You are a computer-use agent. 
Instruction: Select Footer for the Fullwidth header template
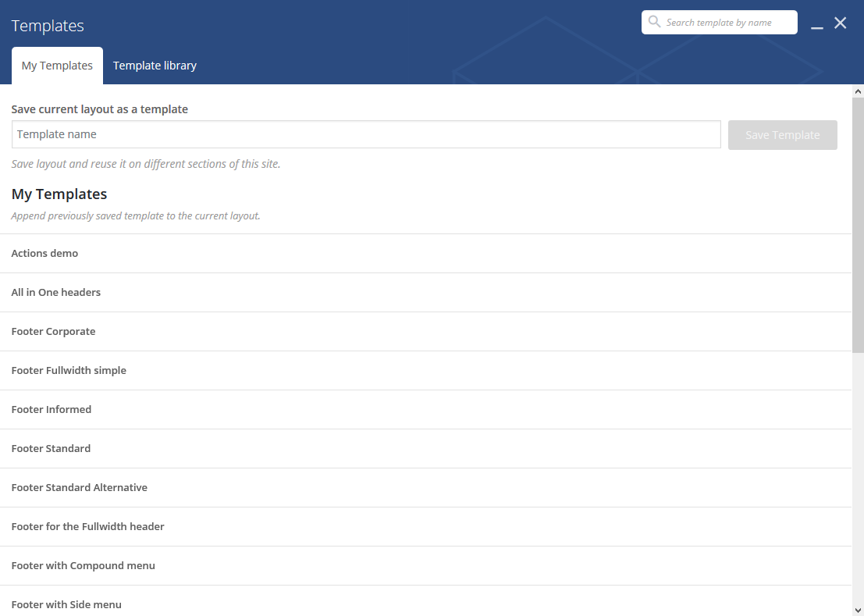pyautogui.click(x=425, y=527)
